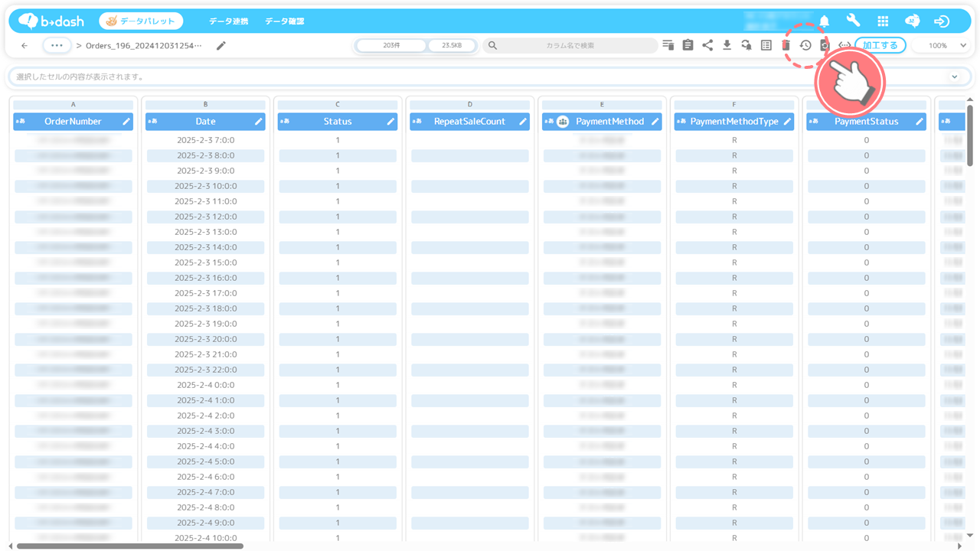Click the logout icon in header
This screenshot has height=551, width=980.
pyautogui.click(x=942, y=21)
